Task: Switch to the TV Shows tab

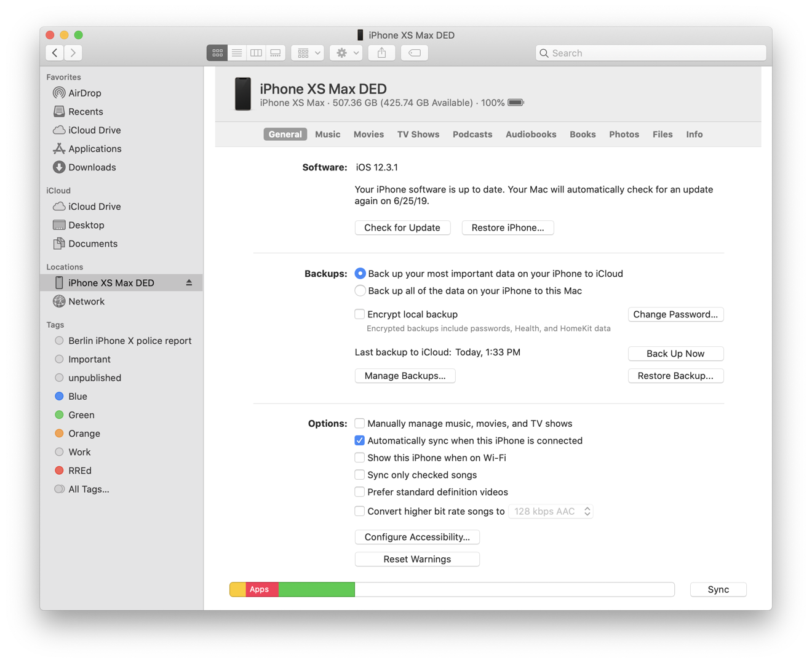Action: click(x=418, y=134)
